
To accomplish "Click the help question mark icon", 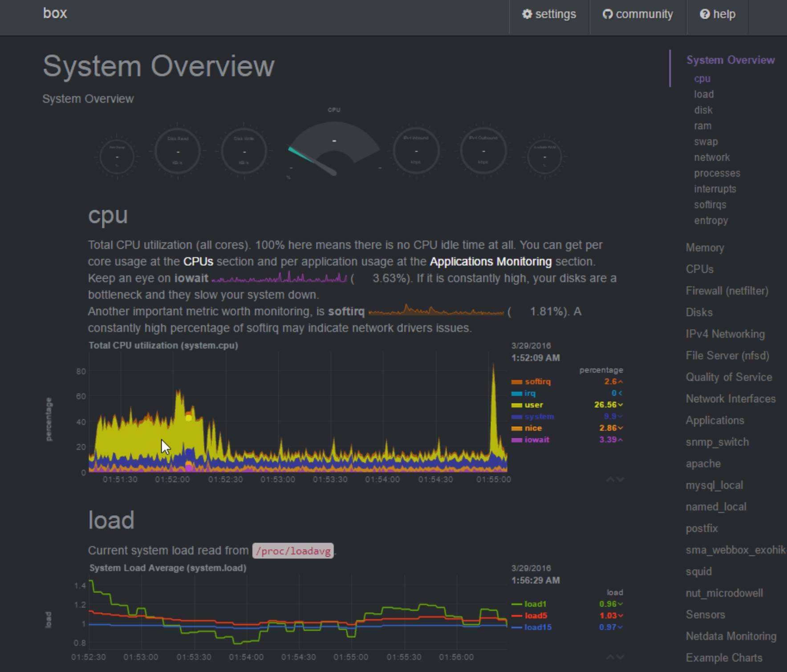I will tap(705, 14).
